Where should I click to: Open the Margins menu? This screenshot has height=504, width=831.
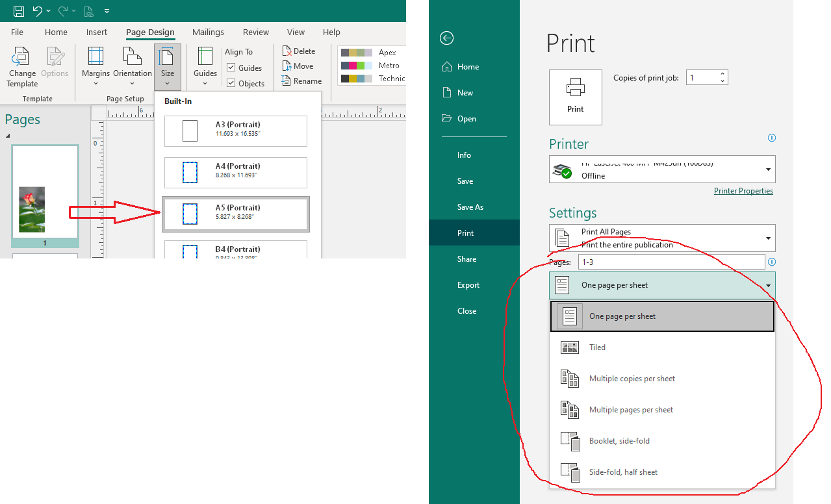pyautogui.click(x=96, y=68)
